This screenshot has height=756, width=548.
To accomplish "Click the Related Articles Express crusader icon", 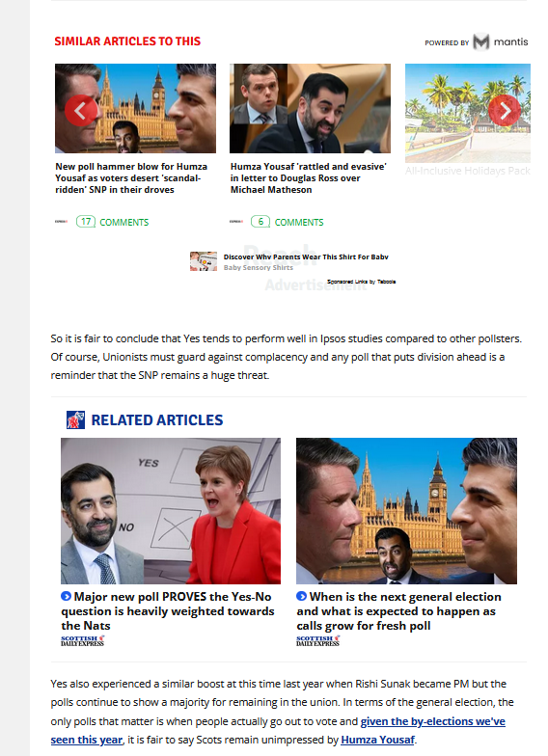I will [x=75, y=420].
